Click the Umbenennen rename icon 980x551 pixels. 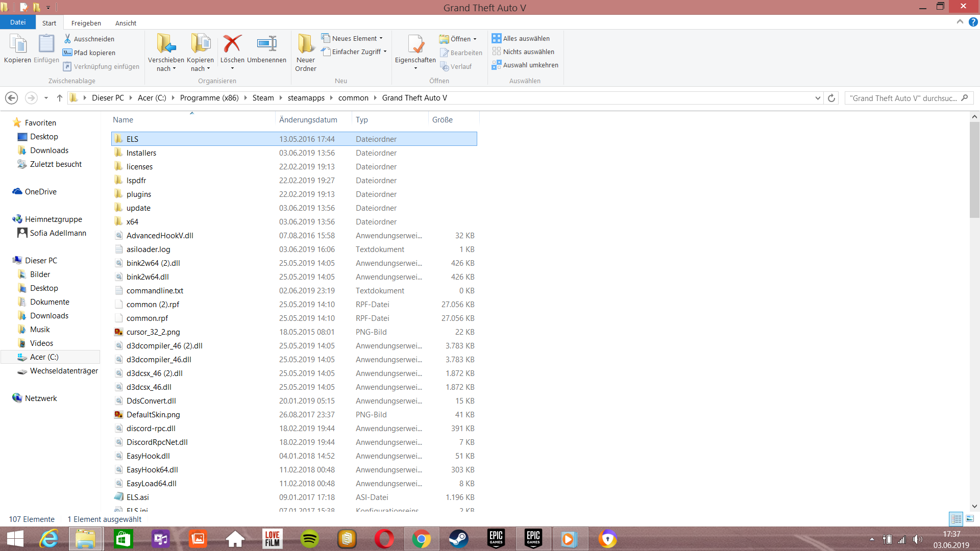pos(266,44)
